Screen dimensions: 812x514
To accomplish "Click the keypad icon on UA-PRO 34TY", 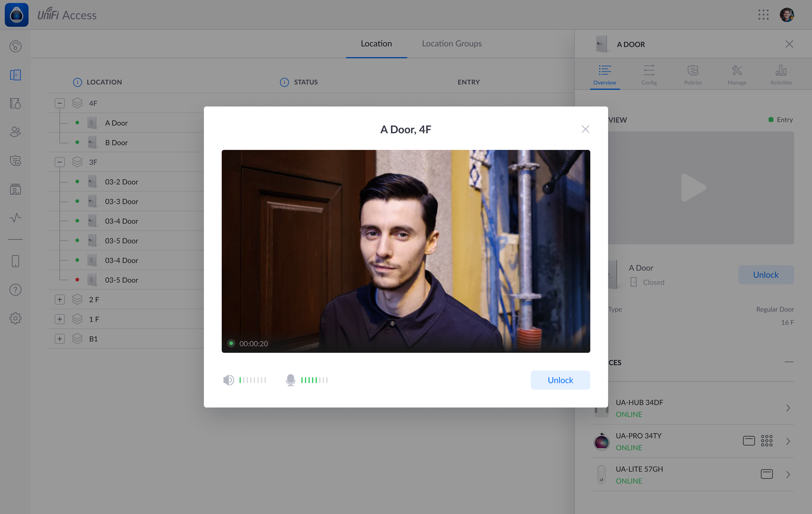I will tap(767, 441).
